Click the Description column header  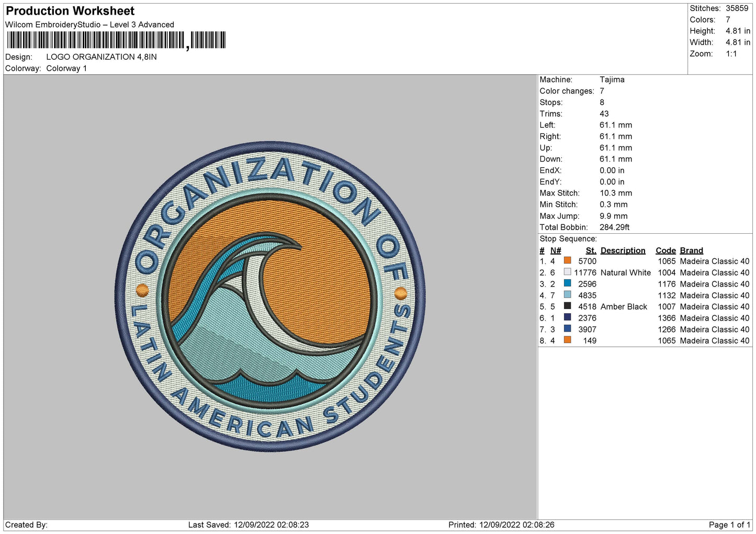click(x=623, y=251)
